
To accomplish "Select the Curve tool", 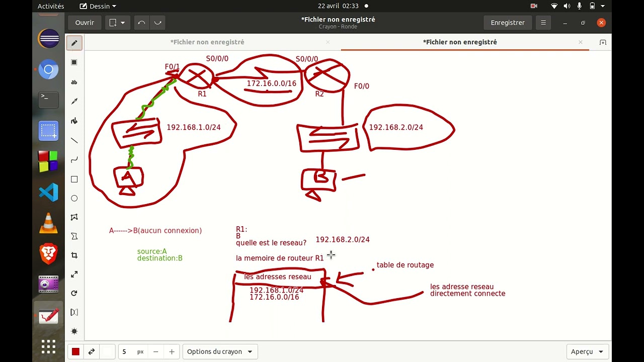I will pos(74,159).
